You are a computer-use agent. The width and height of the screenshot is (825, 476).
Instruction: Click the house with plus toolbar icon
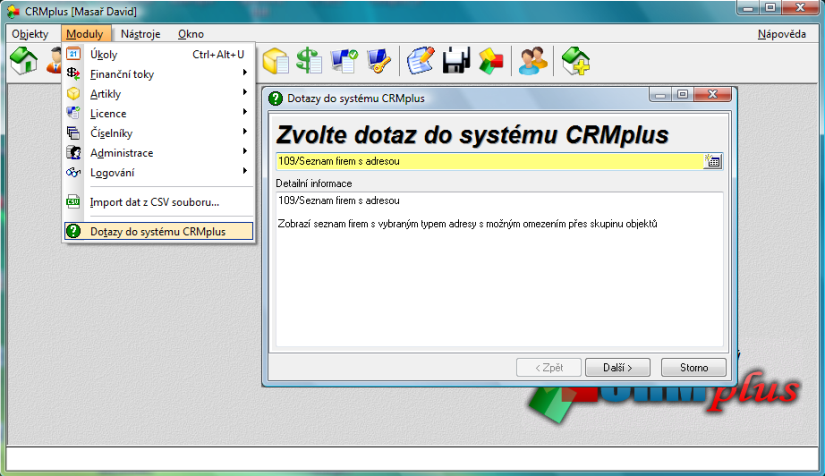[576, 60]
